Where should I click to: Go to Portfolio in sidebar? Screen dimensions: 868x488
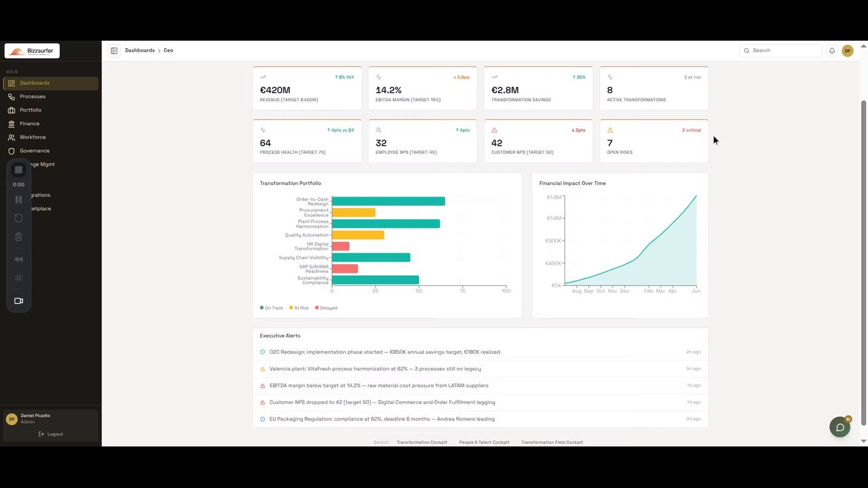[51, 110]
